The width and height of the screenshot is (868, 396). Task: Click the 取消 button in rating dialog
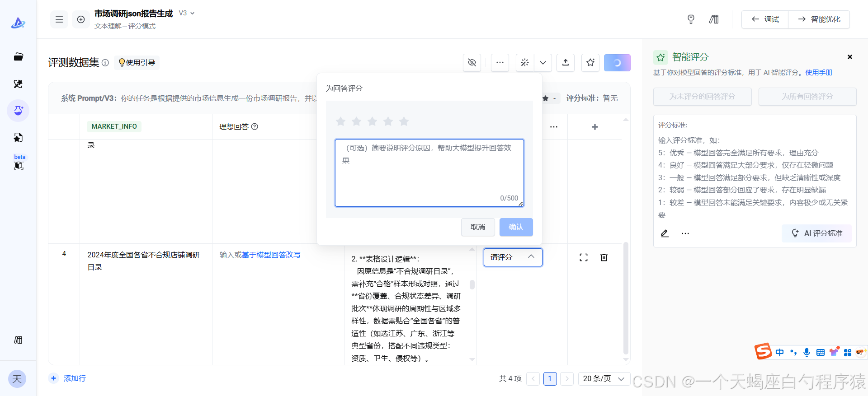(x=477, y=227)
